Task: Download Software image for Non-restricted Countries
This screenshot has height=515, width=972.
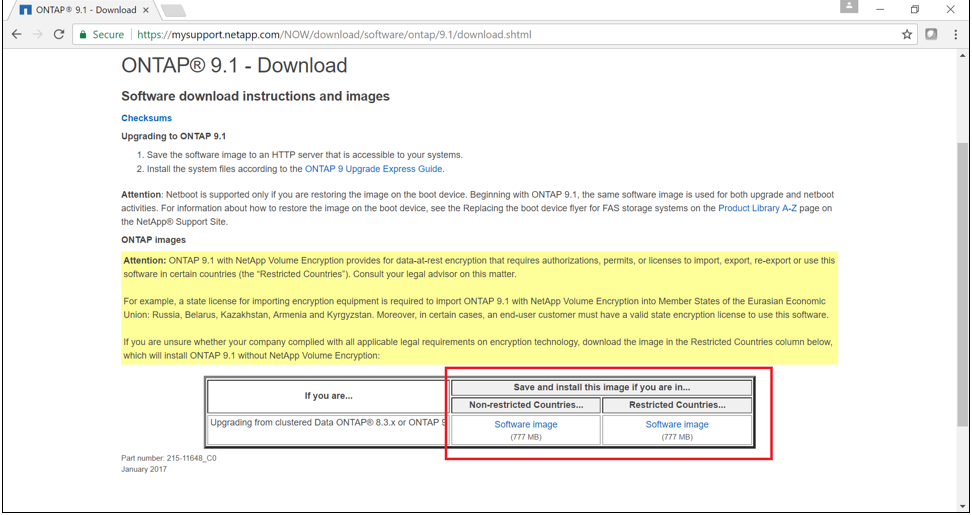Action: [x=526, y=425]
